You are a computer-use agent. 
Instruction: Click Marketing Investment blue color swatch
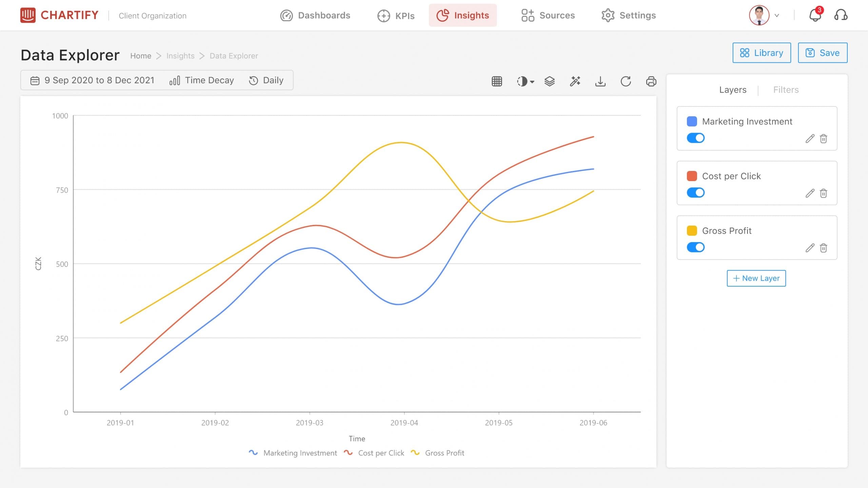tap(692, 121)
